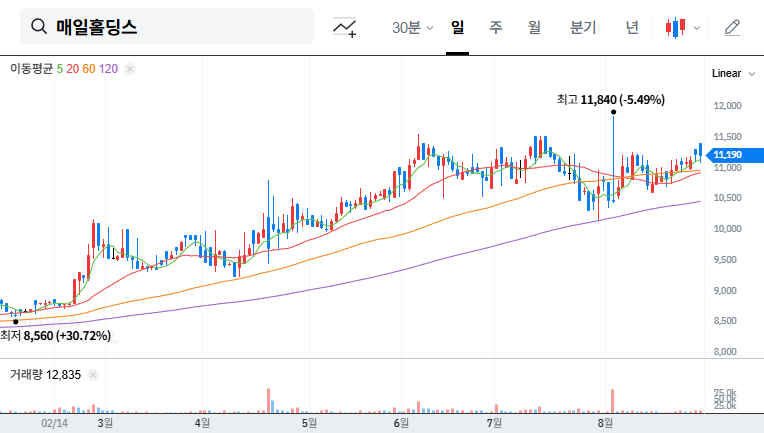Click the 6월 axis label
The height and width of the screenshot is (433, 764).
(x=401, y=423)
